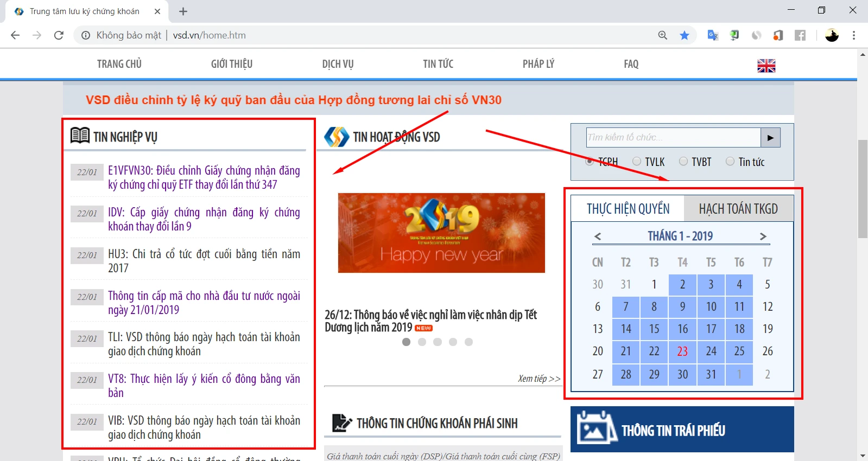
Task: Select third carousel dot indicator
Action: coord(438,342)
